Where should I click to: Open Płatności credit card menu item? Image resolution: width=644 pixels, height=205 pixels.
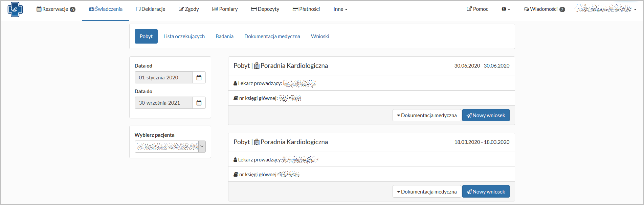[306, 9]
